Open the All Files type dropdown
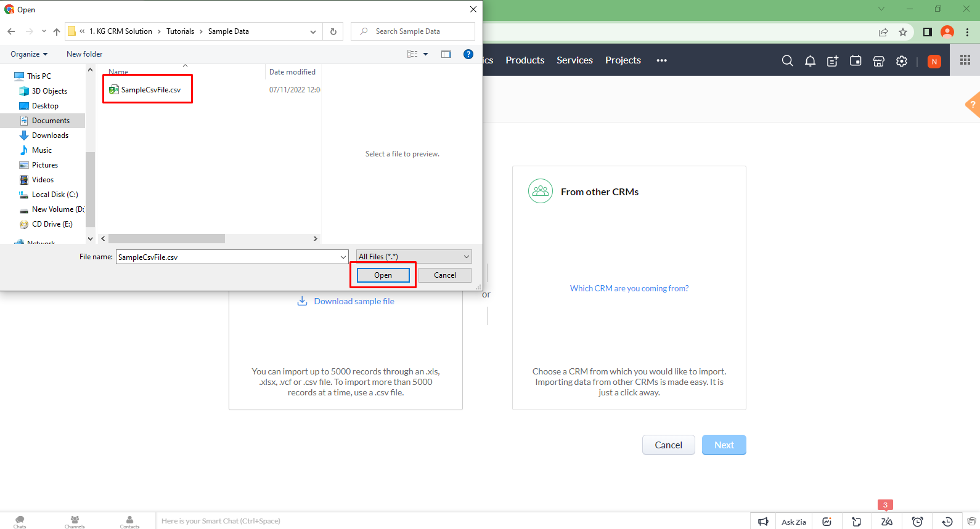This screenshot has height=529, width=980. point(414,257)
